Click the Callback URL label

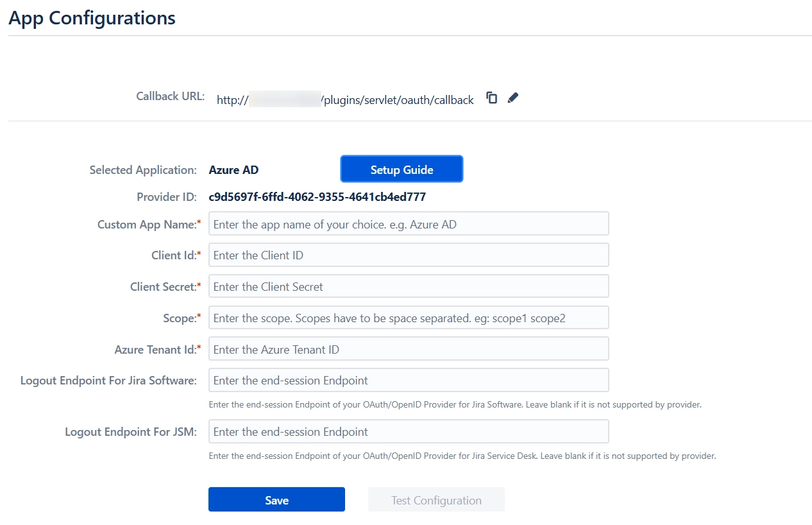(171, 96)
